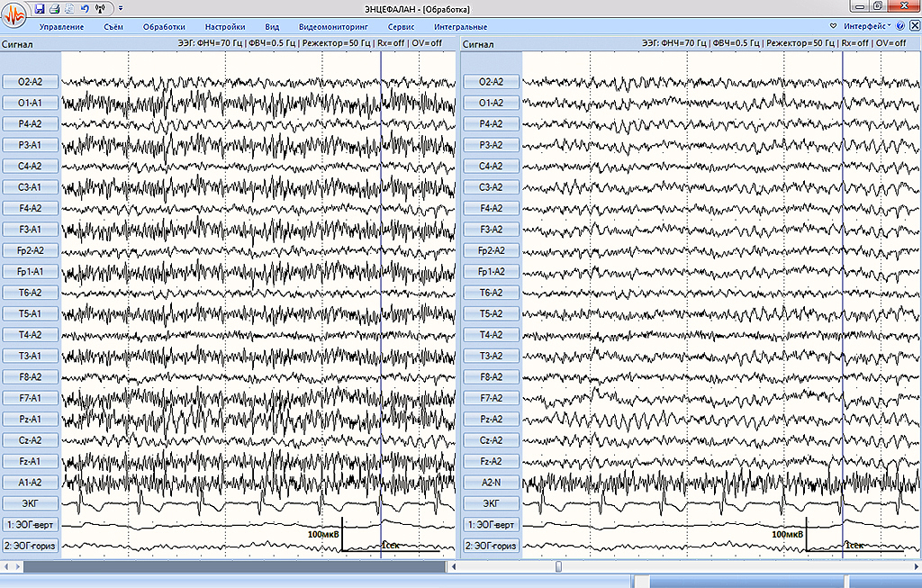Click the vertical cursor line in left EEG panel
Viewport: 922px width, 588px height.
pos(381,304)
